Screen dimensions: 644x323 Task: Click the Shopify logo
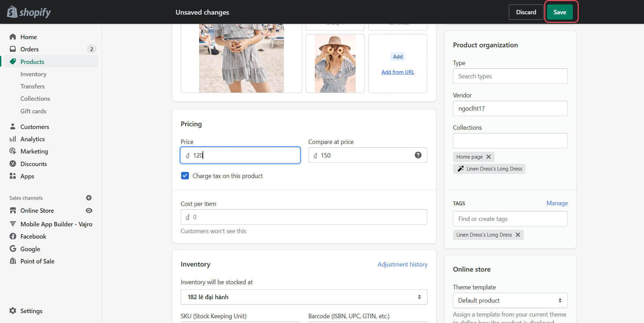point(29,12)
